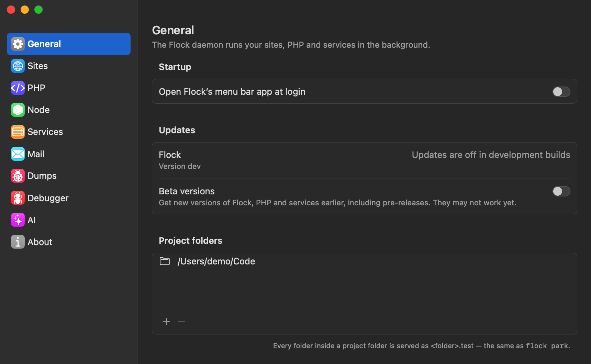Click the 'Beta versions' label text
This screenshot has width=591, height=364.
(x=187, y=191)
